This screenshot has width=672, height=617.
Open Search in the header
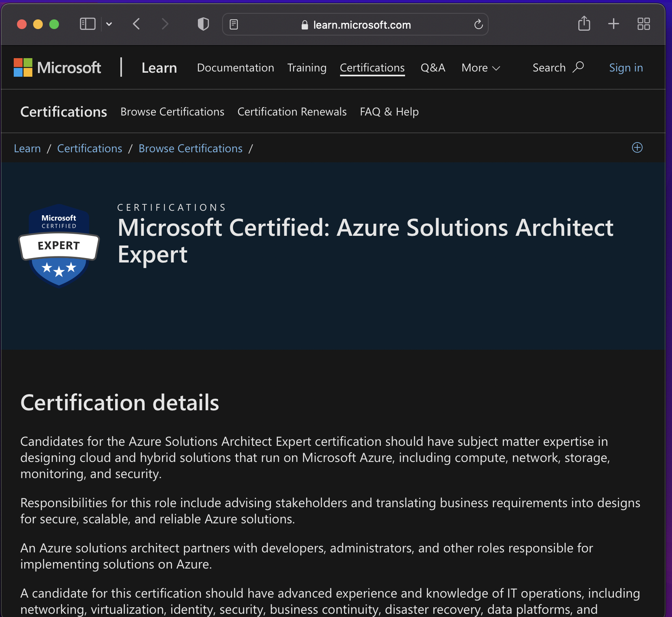[558, 67]
